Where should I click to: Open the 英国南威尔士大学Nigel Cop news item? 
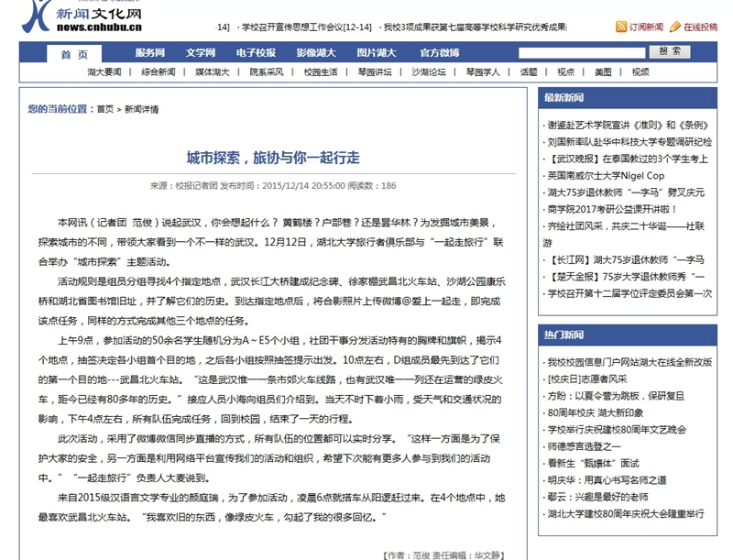(606, 175)
